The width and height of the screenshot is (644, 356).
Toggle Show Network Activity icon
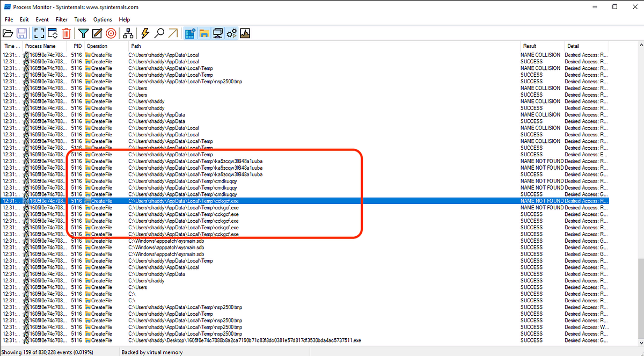[x=218, y=33]
